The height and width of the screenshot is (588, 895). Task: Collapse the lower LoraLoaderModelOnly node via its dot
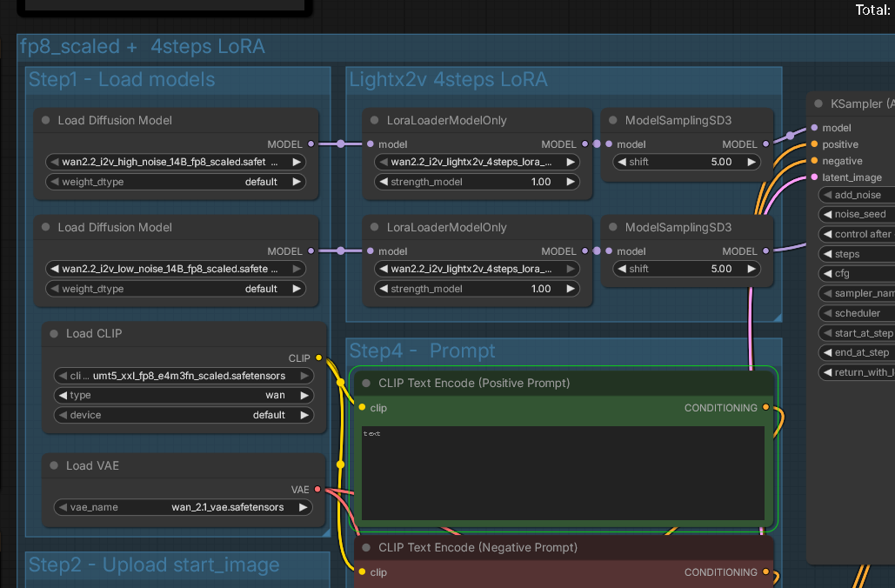tap(374, 227)
